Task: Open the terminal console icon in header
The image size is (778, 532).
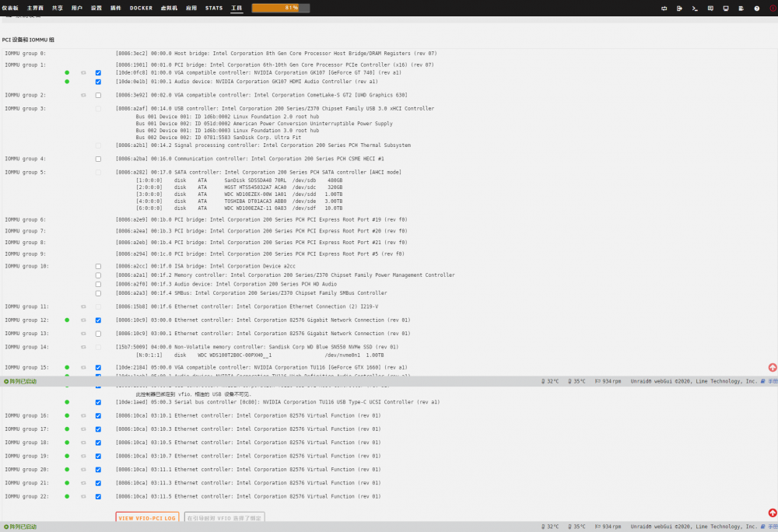Action: [x=695, y=9]
